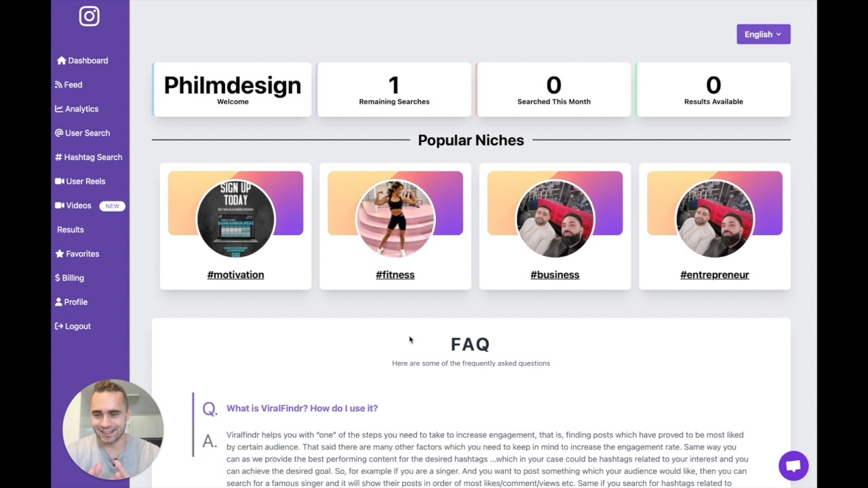
Task: Open Dashboard via the home icon
Action: pyautogui.click(x=61, y=60)
